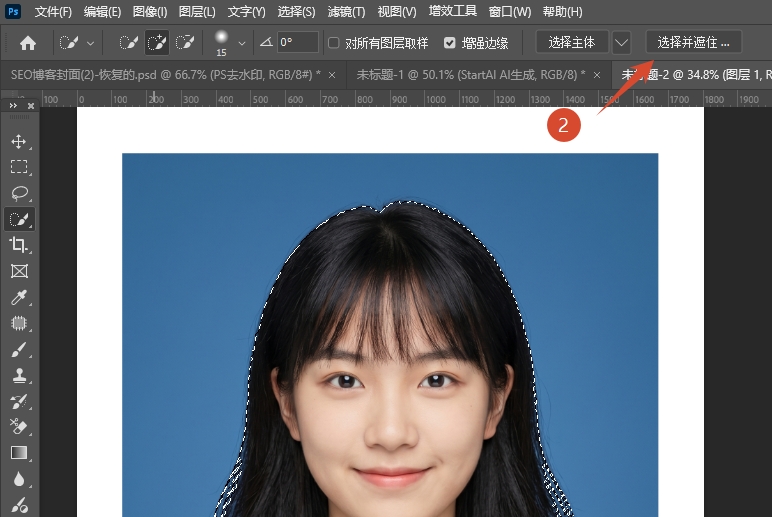Choose the Subtract from selection mode icon

pos(185,43)
